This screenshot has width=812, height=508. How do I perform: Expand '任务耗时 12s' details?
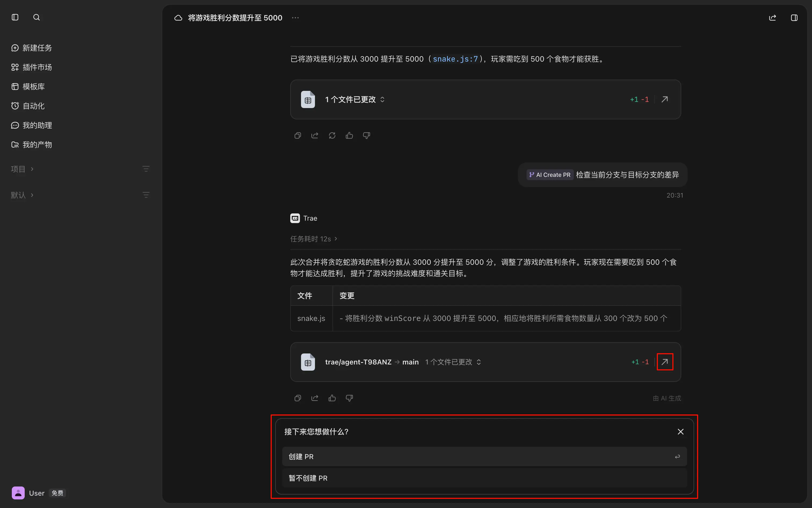click(314, 239)
